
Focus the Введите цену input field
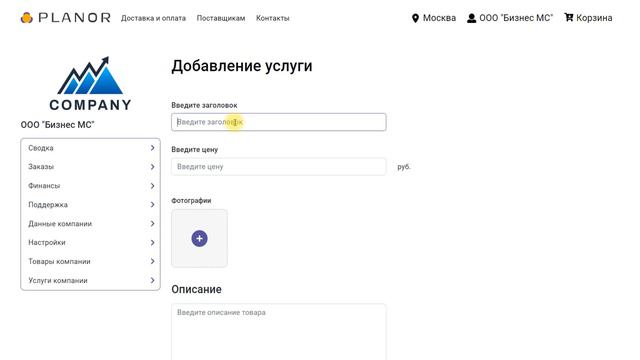pyautogui.click(x=279, y=167)
